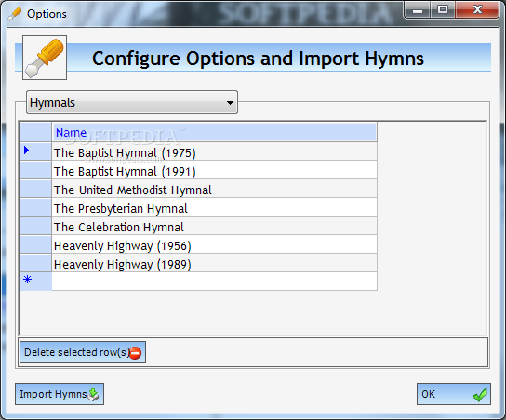Click the red delete icon on Delete button
Screen dimensions: 506x420
pyautogui.click(x=135, y=352)
